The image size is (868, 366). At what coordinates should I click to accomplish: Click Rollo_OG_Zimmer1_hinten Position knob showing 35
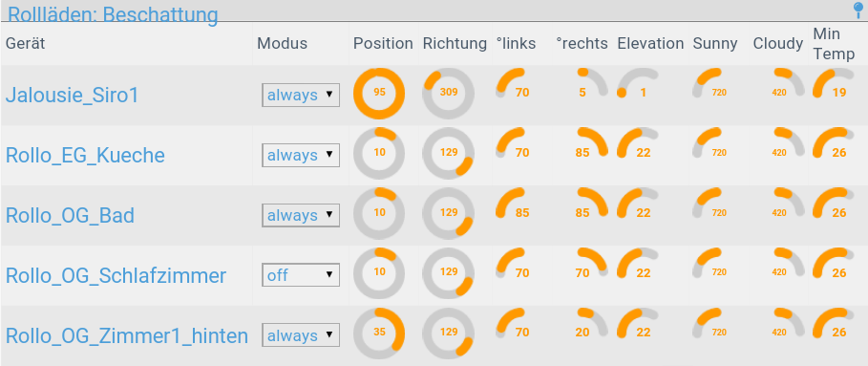379,333
